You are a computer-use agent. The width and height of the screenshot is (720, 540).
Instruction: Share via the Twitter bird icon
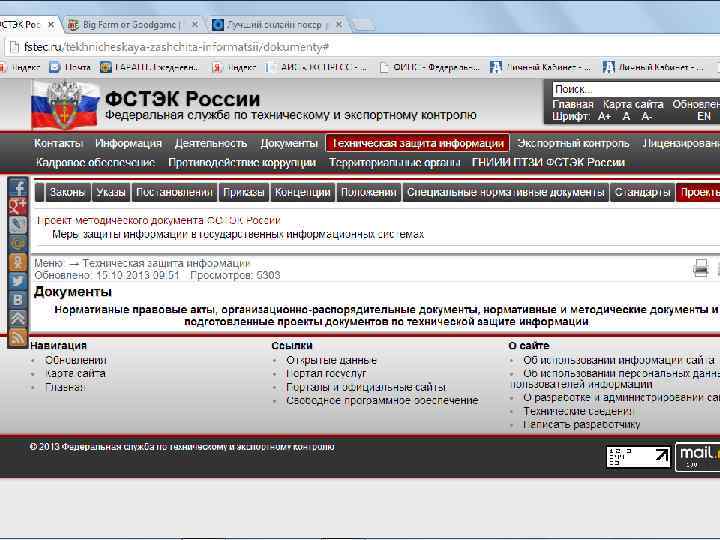[x=18, y=281]
